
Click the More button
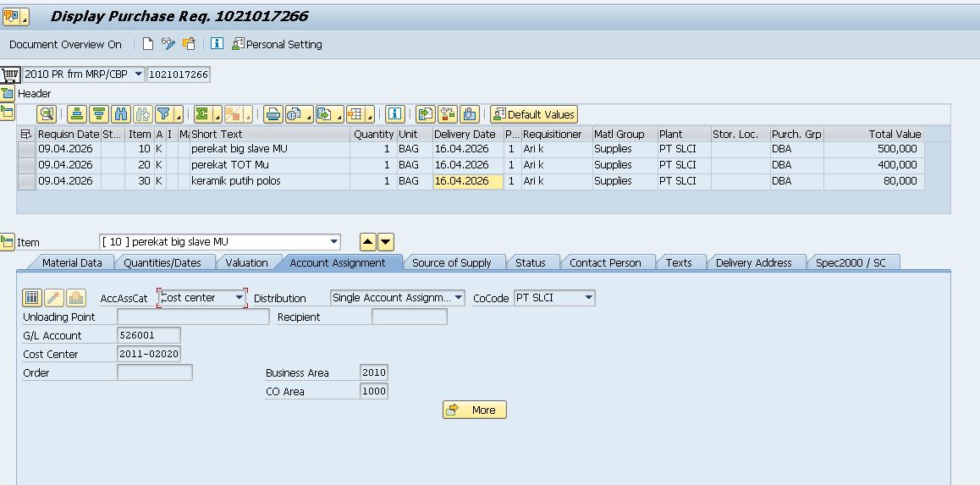(474, 410)
